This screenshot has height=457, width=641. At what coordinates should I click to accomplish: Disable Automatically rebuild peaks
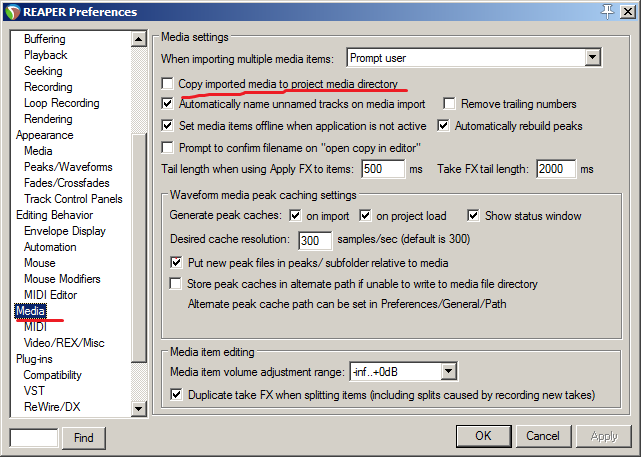[443, 125]
